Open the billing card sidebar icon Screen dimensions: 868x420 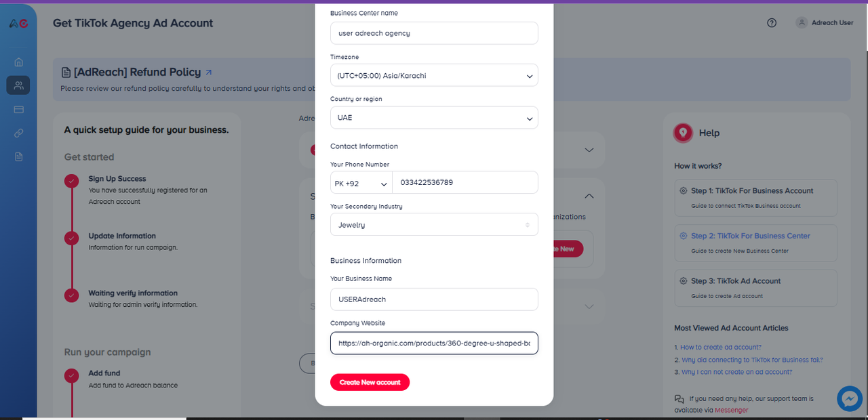click(x=18, y=109)
